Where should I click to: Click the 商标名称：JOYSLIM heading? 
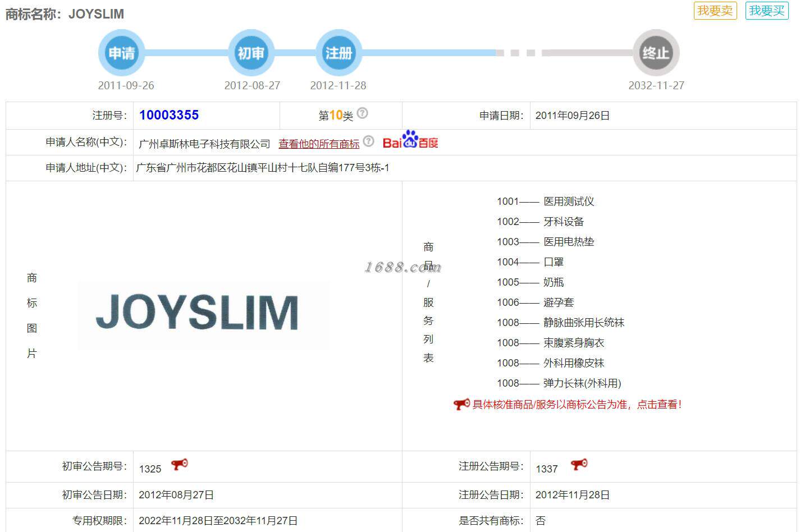click(65, 14)
